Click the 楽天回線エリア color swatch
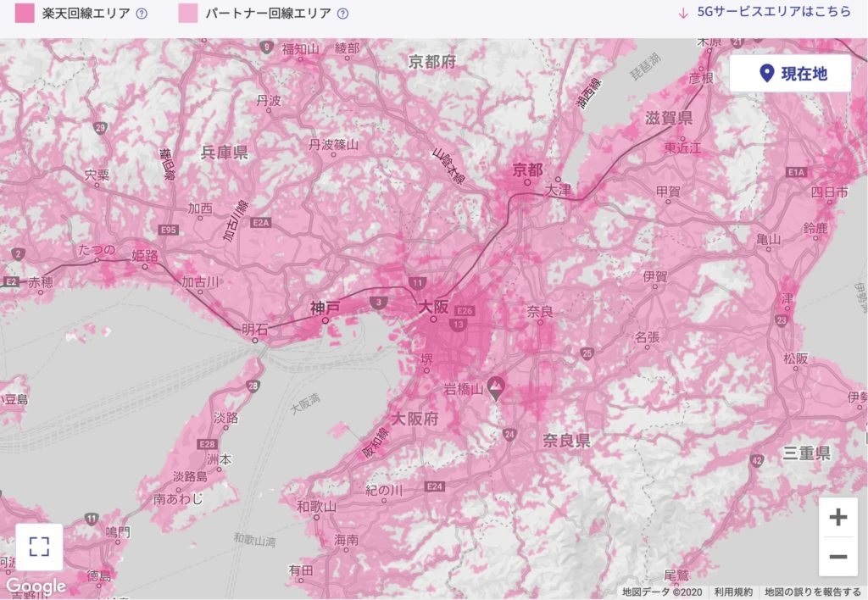868x600 pixels. pyautogui.click(x=25, y=14)
